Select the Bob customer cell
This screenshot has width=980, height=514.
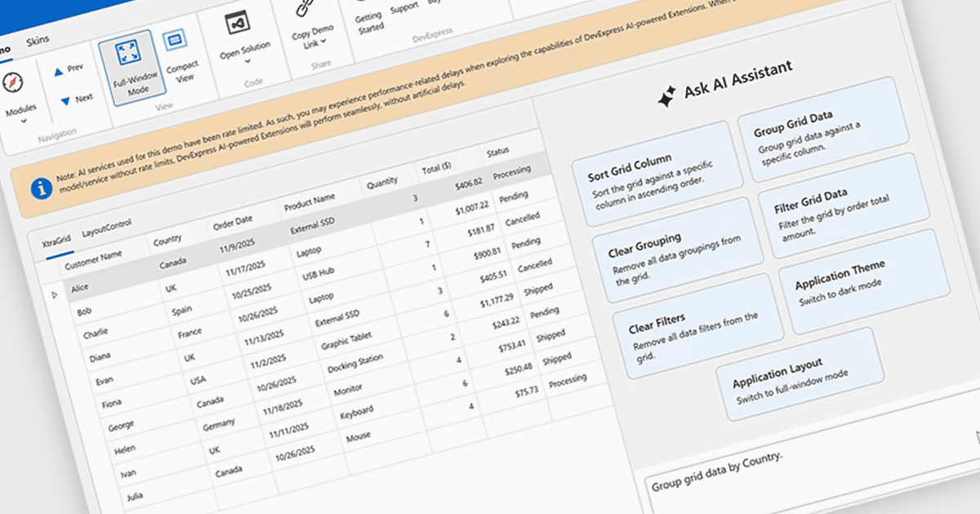tap(84, 312)
